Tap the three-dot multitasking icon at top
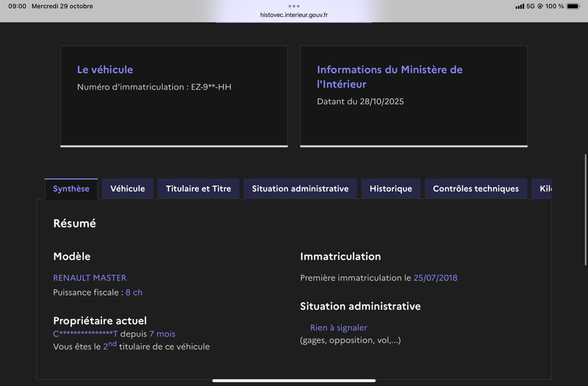Viewport: 588px width, 386px height. pos(294,6)
